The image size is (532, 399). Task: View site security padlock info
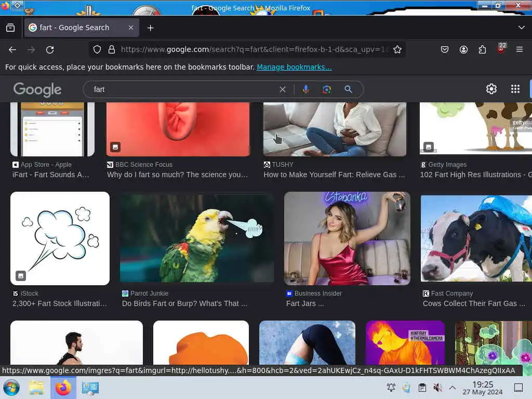pos(111,49)
